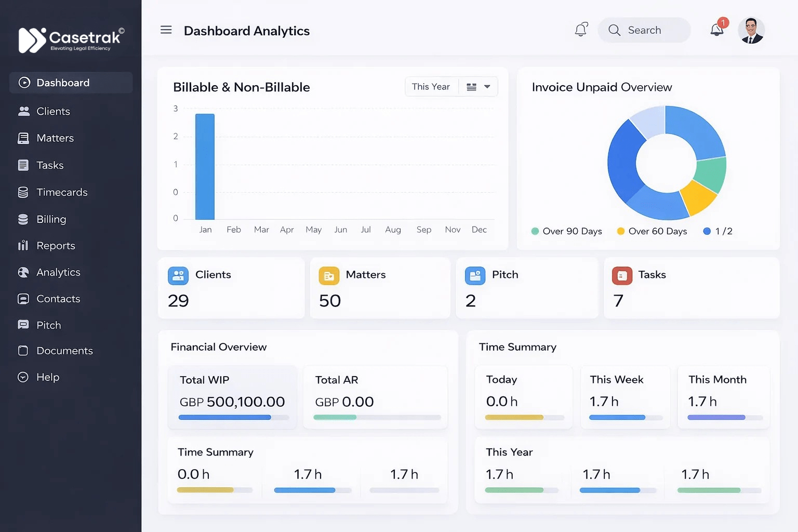
Task: Toggle Over 60 Days legend item
Action: 652,231
